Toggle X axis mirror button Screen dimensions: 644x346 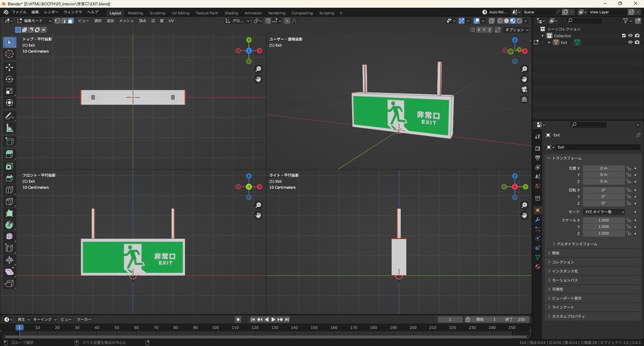click(479, 30)
